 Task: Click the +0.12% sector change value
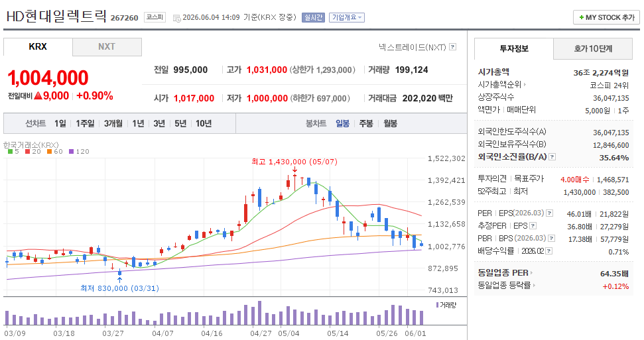pos(615,286)
